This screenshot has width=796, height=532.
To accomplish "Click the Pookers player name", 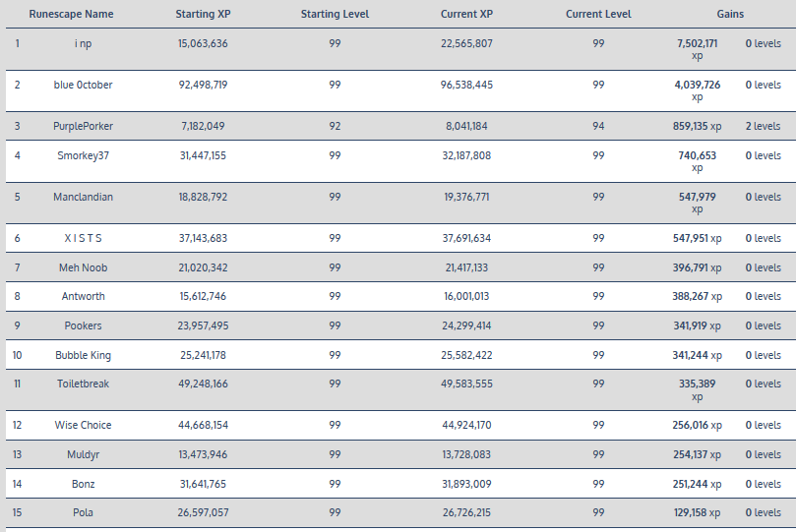I will coord(83,325).
